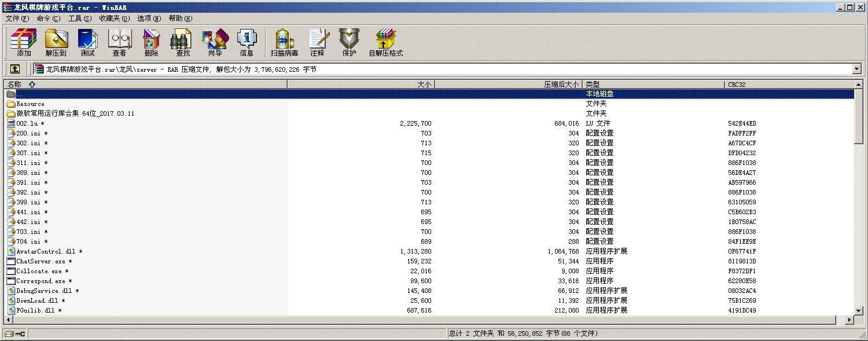Click the Delete (删除) toolbar icon
The image size is (868, 341).
[151, 42]
